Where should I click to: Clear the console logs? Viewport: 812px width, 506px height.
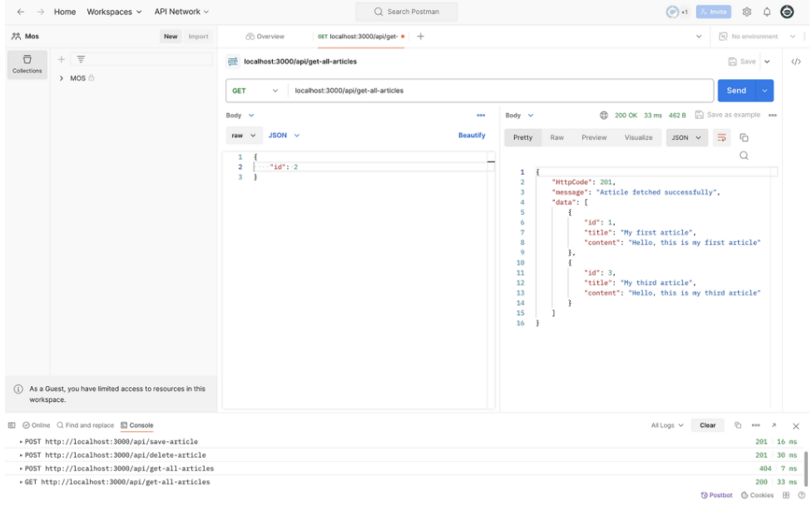(707, 425)
